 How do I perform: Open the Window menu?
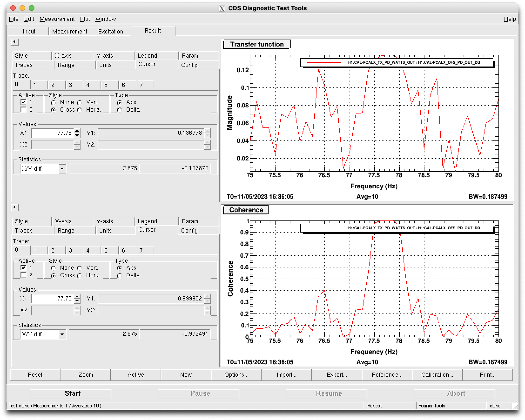click(x=105, y=19)
